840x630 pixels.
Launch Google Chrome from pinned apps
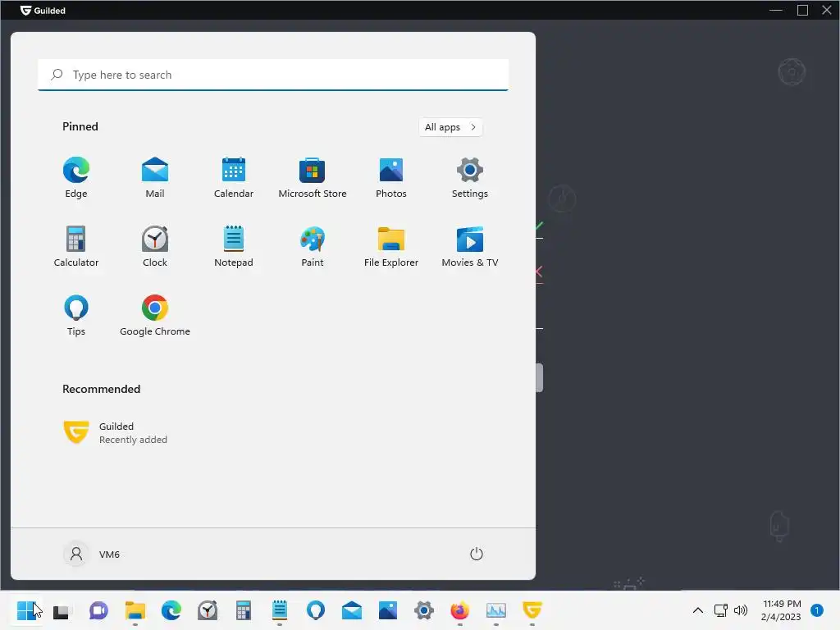(155, 316)
